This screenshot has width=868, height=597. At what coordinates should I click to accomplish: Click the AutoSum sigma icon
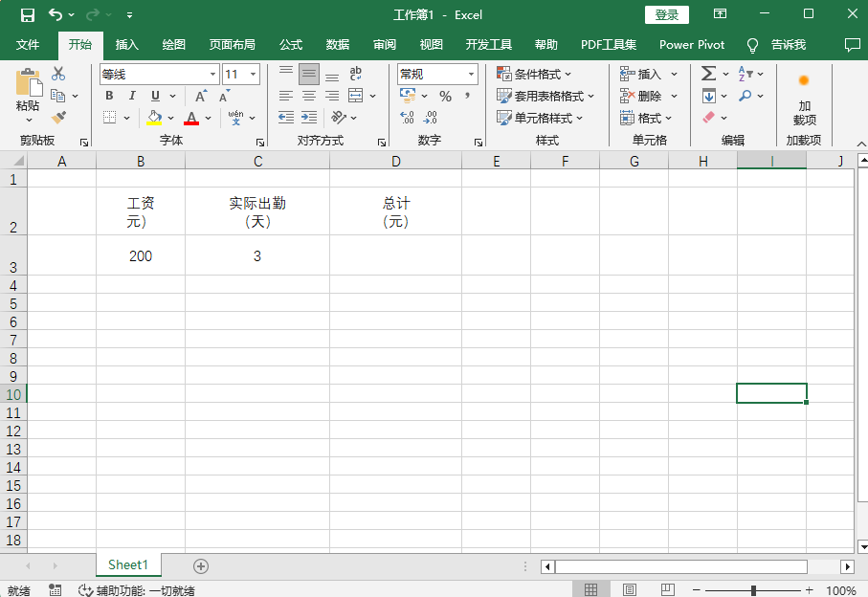click(708, 74)
